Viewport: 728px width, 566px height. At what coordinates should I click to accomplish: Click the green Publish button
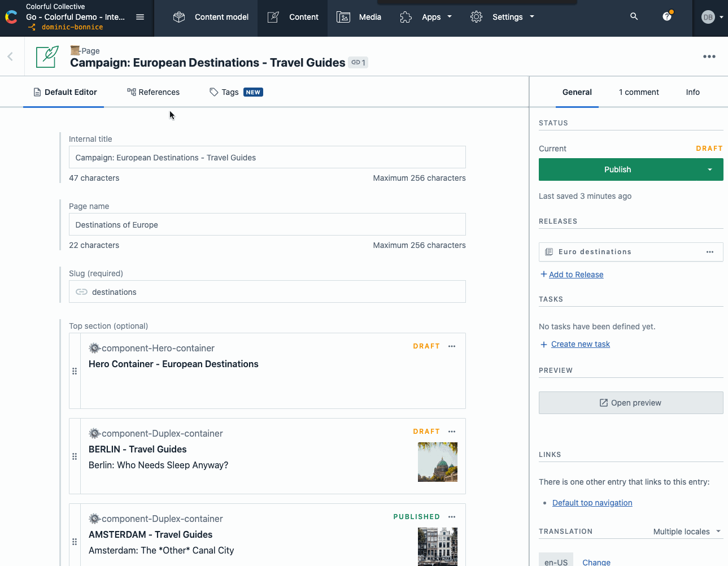tap(618, 169)
